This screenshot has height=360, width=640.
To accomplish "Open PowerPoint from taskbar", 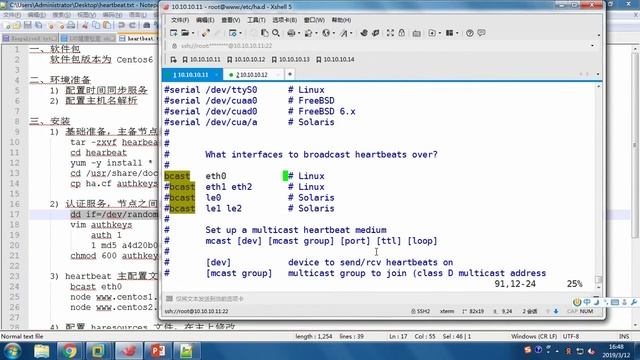I will pyautogui.click(x=158, y=351).
